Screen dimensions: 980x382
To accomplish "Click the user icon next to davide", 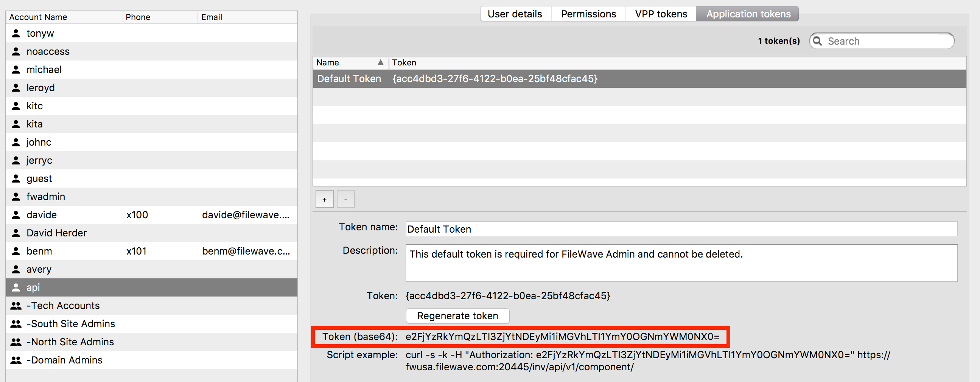I will click(x=16, y=215).
